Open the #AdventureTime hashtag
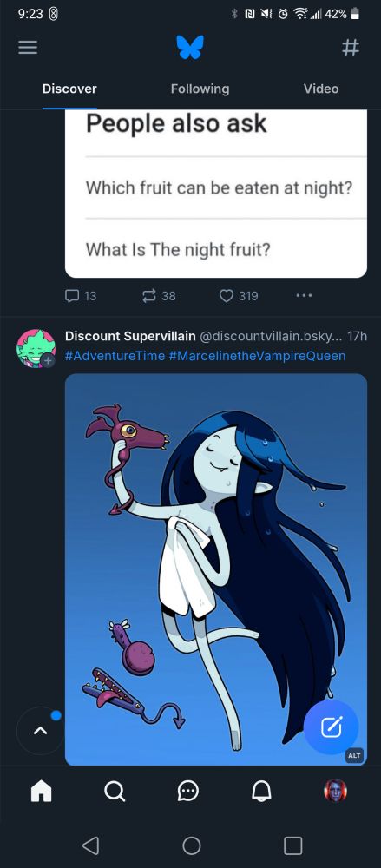Image resolution: width=381 pixels, height=868 pixels. pyautogui.click(x=115, y=355)
